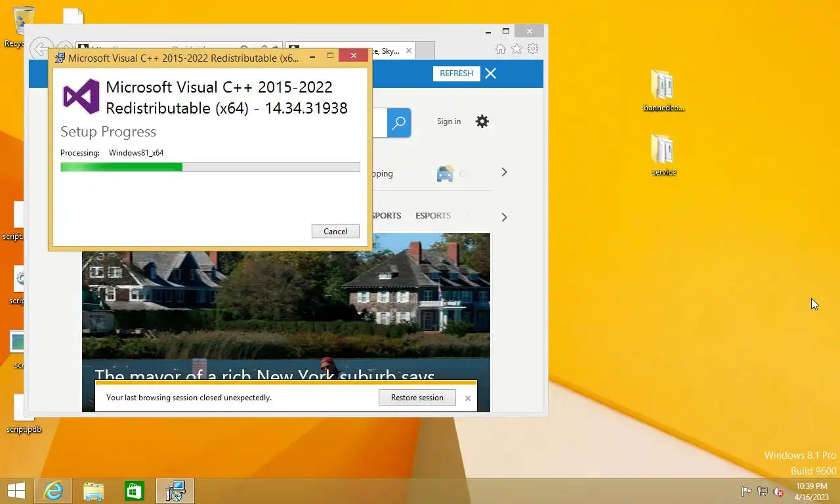
Task: Click REFRESH in Internet Explorer's blue bar
Action: (456, 73)
